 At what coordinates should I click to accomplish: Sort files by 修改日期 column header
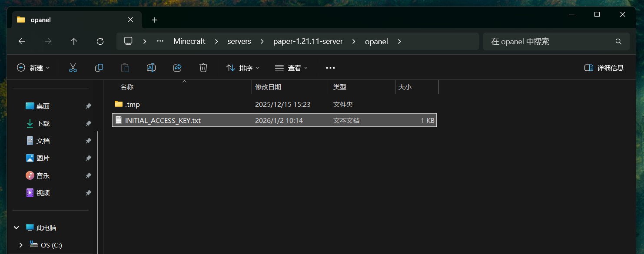pos(268,87)
